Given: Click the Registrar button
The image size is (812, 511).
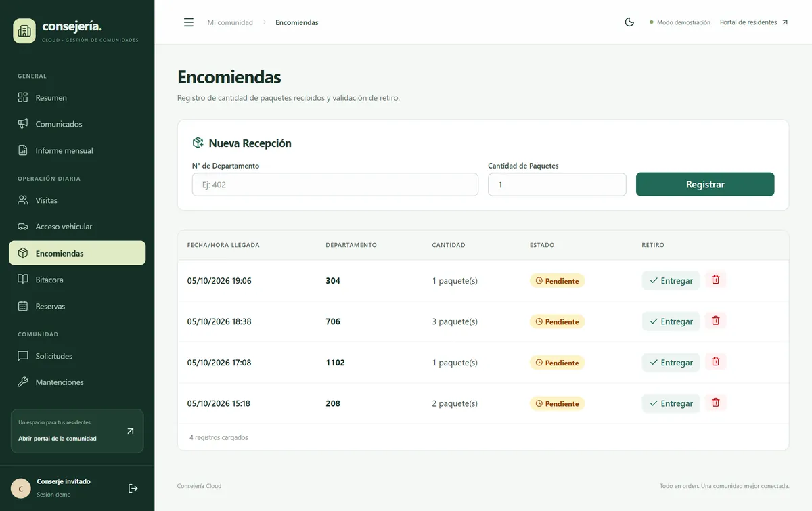Looking at the screenshot, I should click(x=705, y=184).
